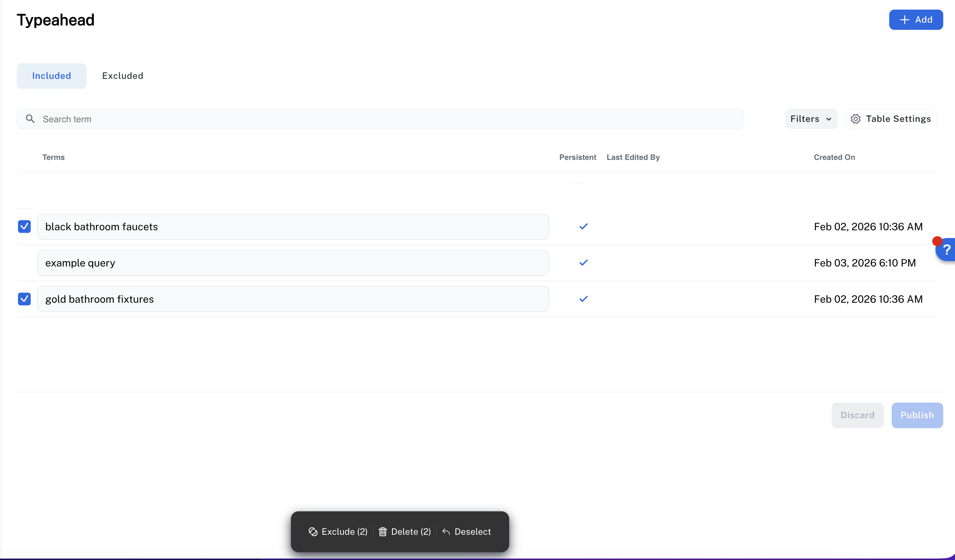Switch to the Excluded tab
This screenshot has height=560, width=955.
(122, 76)
